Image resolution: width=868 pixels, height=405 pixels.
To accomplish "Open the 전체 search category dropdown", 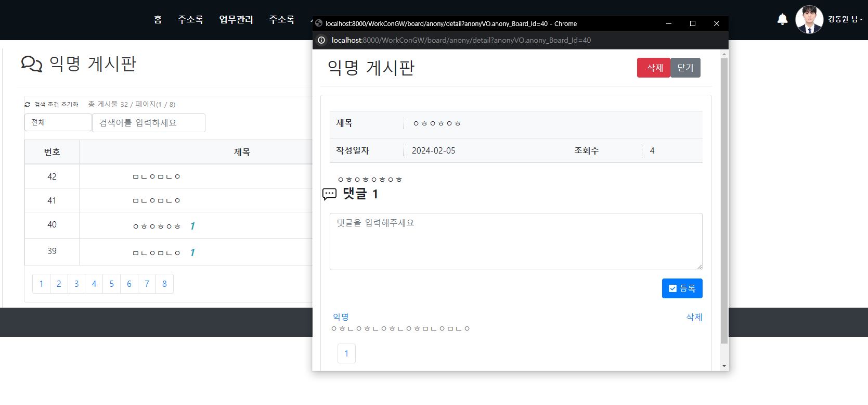I will pos(58,122).
